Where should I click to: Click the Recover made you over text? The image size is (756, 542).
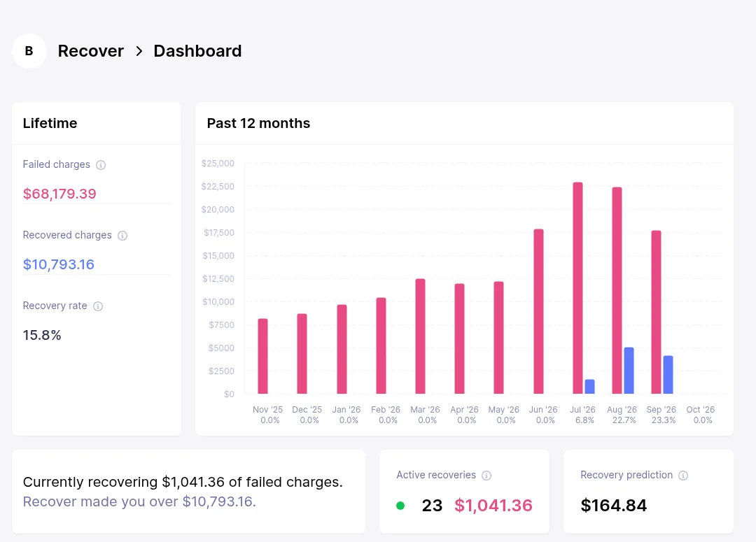[x=139, y=501]
